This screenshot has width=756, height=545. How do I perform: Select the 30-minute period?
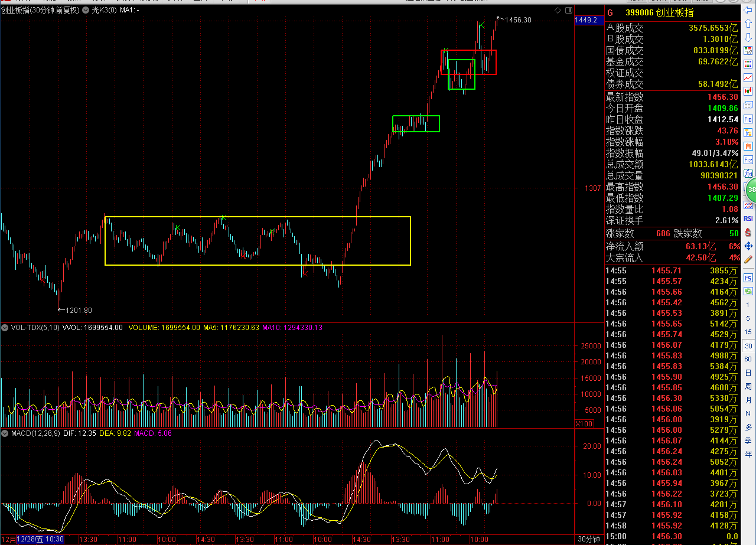click(748, 346)
